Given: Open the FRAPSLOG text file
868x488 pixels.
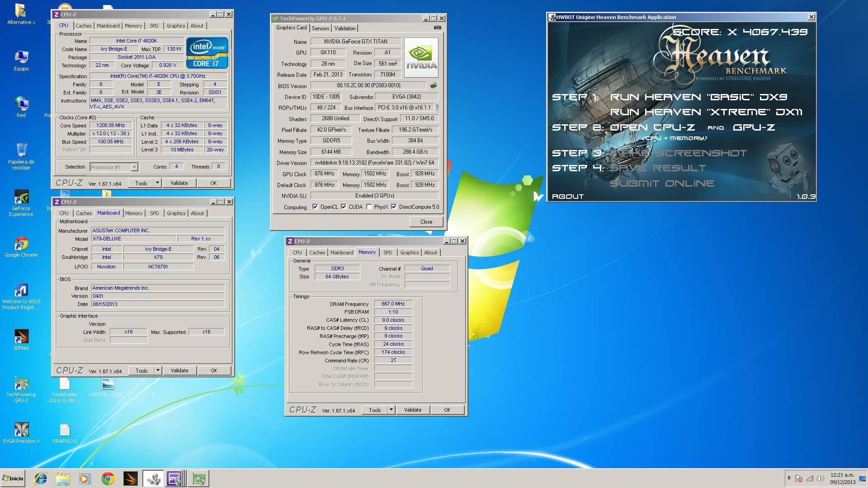Looking at the screenshot, I should click(x=65, y=433).
